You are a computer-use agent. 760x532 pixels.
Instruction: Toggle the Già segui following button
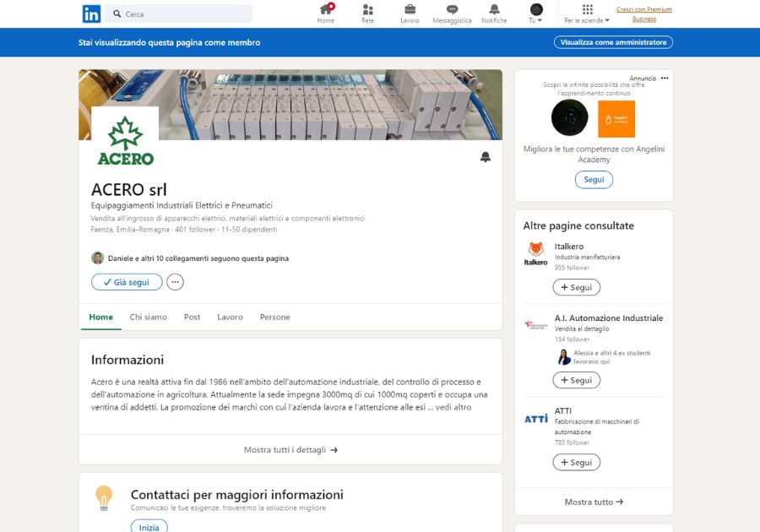click(x=127, y=282)
